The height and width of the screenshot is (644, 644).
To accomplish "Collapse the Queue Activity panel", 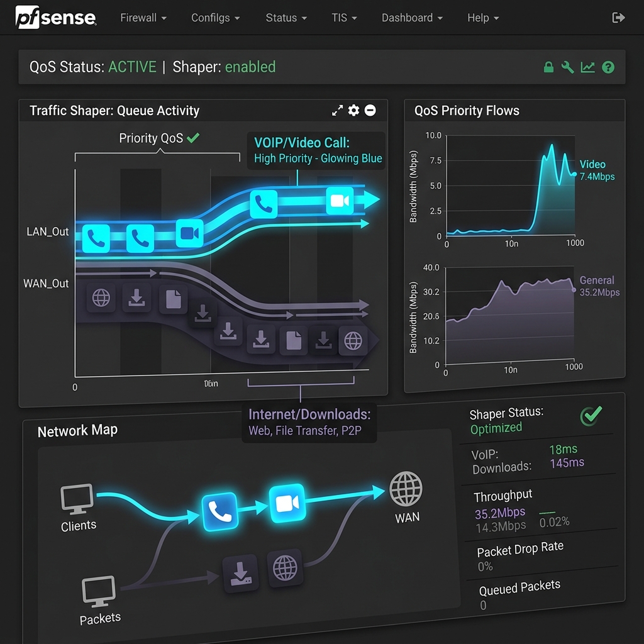I will 370,110.
